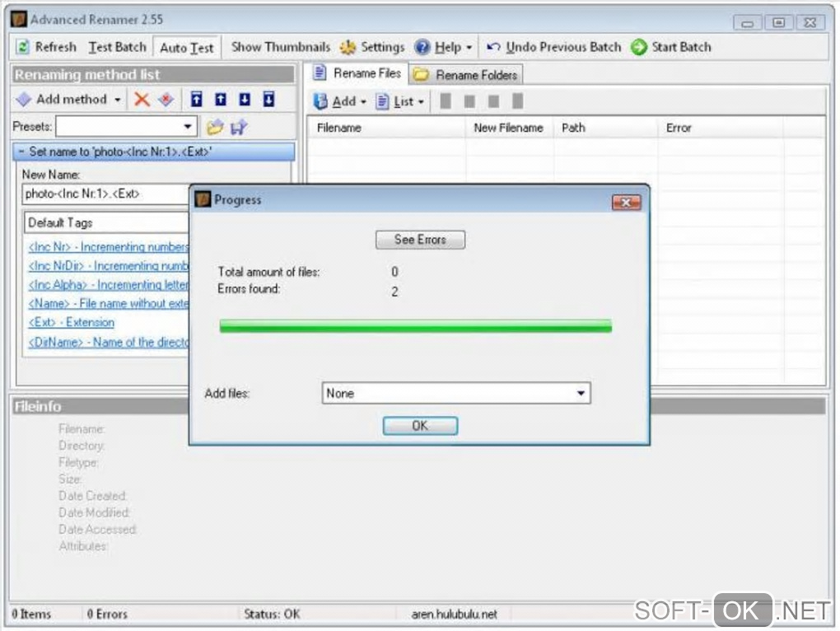The image size is (840, 631).
Task: Insert the <DirName> directory tag
Action: (x=109, y=342)
